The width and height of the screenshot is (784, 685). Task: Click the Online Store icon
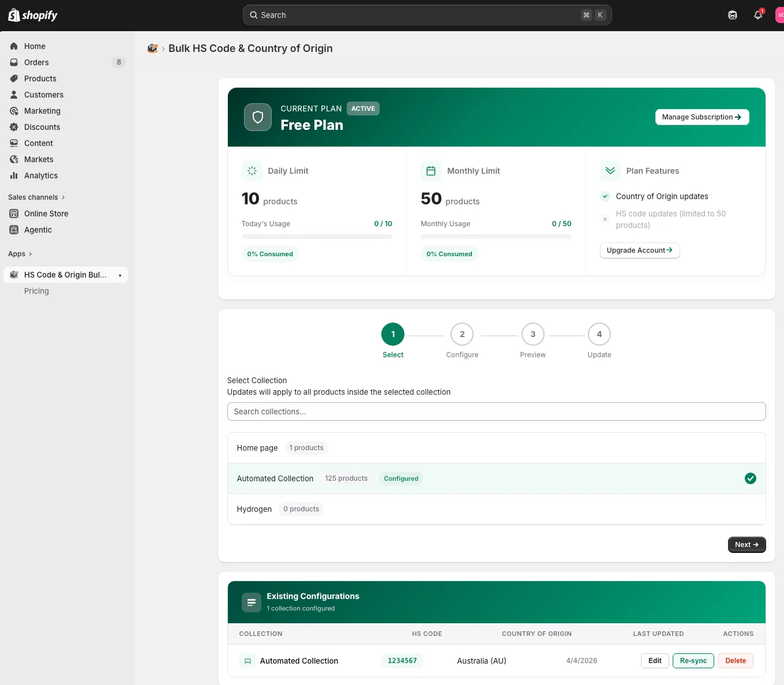(x=14, y=214)
